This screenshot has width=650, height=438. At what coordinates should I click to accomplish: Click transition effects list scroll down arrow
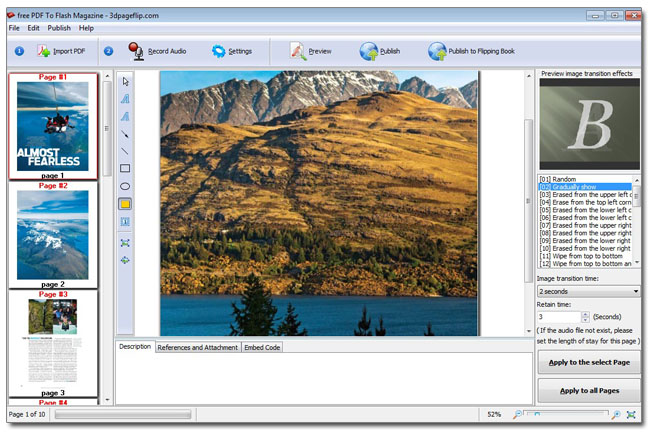click(x=637, y=263)
